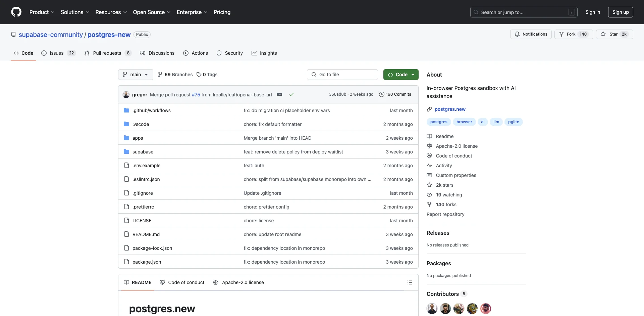Click the pglite topic tag

click(x=514, y=122)
